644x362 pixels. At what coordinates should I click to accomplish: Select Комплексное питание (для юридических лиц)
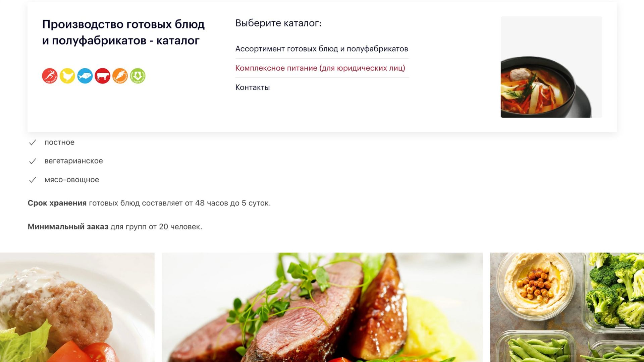pos(320,68)
